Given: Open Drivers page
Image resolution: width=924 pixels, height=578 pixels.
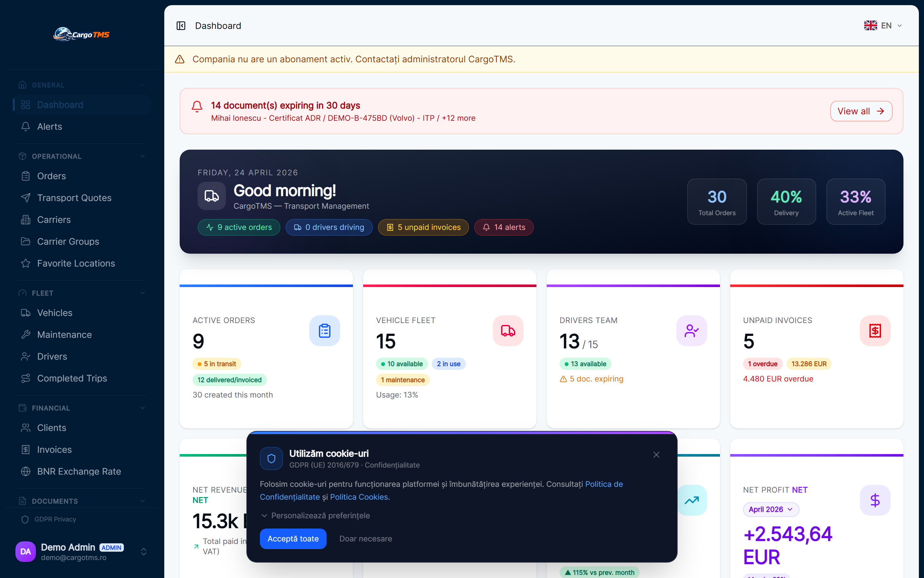Looking at the screenshot, I should click(x=82, y=356).
